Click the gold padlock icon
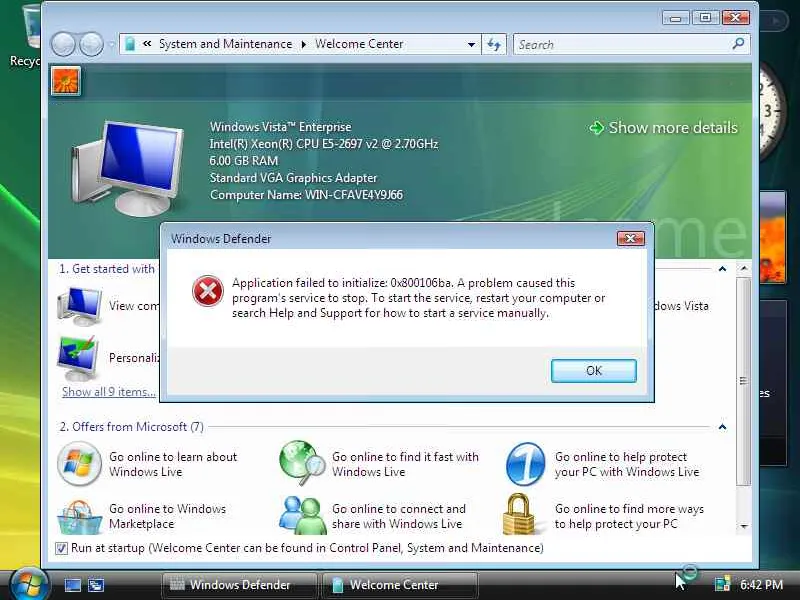Screen dimensions: 800x600 [x=518, y=514]
